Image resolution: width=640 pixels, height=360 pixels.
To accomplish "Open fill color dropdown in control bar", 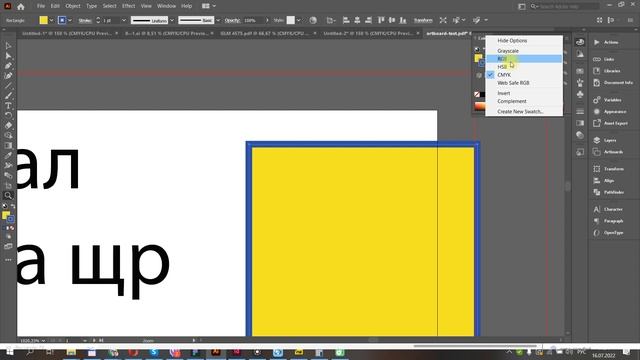I will (x=51, y=20).
